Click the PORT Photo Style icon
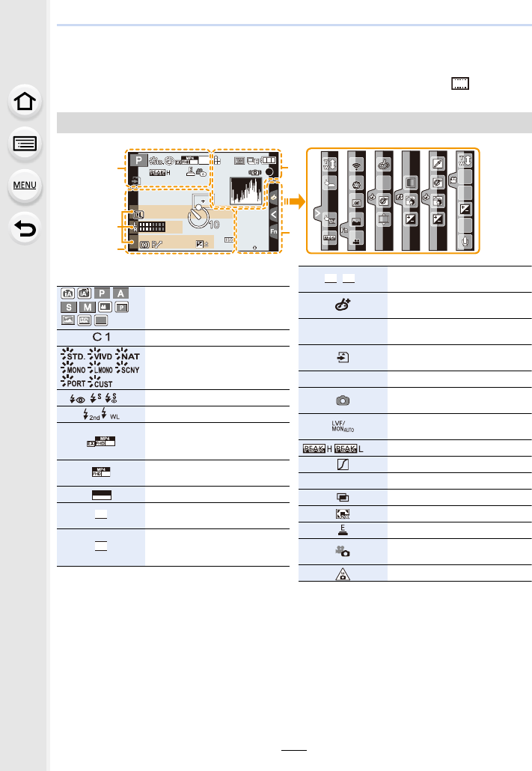Screen dimensions: 532x771 coord(73,382)
